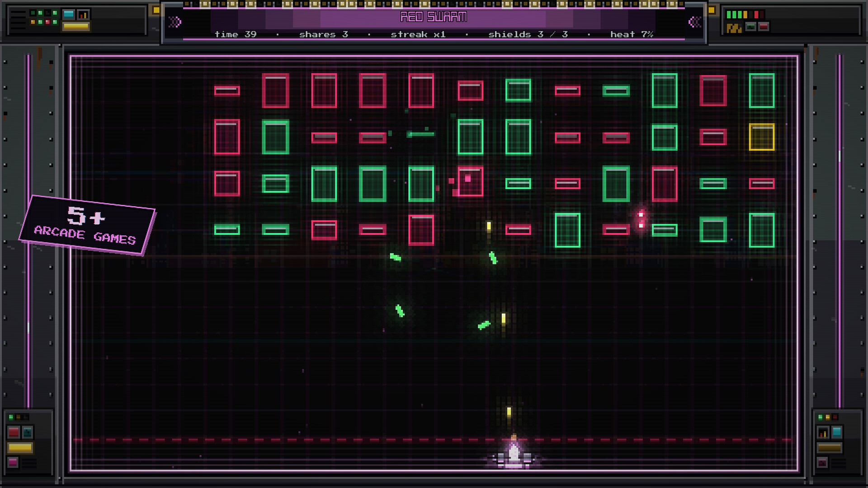Image resolution: width=868 pixels, height=488 pixels.
Task: Click the segmented progress strip above RED SWARM
Action: [x=434, y=5]
